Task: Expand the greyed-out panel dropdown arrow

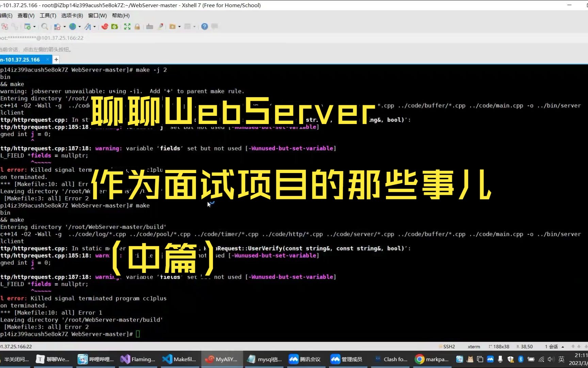Action: 194,27
